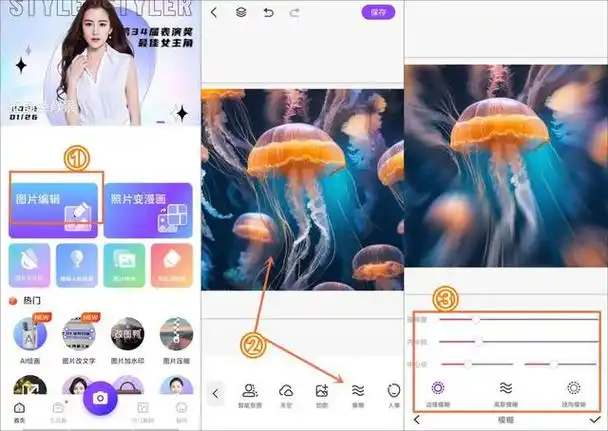Click the redo arrow in editor

[293, 13]
